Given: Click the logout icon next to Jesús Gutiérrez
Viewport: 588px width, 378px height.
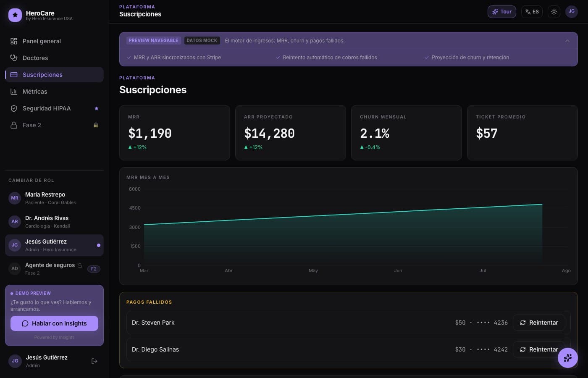Looking at the screenshot, I should pos(94,361).
